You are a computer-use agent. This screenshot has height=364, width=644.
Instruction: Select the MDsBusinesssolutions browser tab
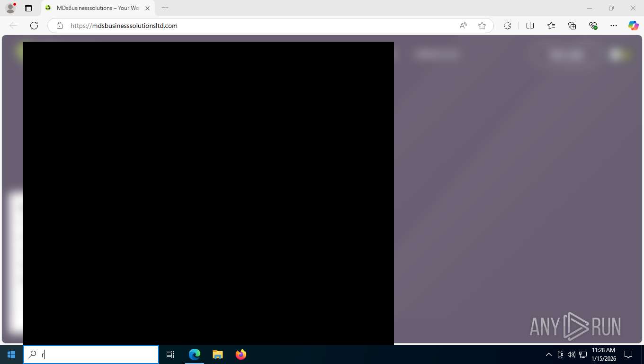pyautogui.click(x=98, y=8)
